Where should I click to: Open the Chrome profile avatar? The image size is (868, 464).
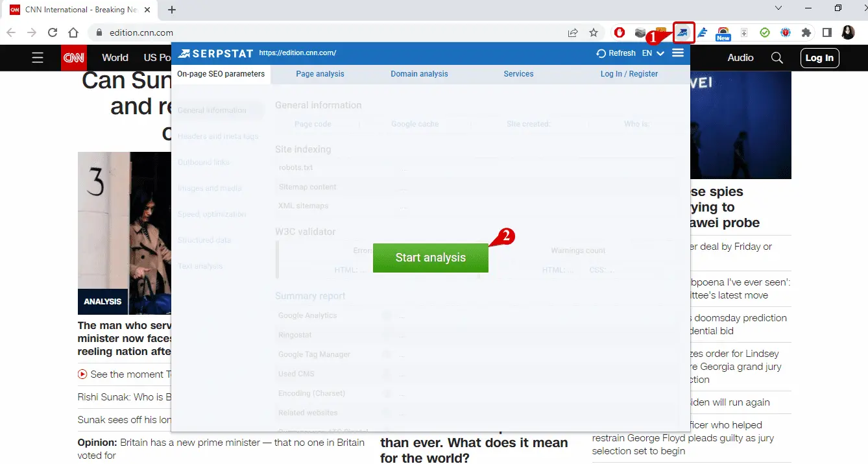pyautogui.click(x=848, y=32)
